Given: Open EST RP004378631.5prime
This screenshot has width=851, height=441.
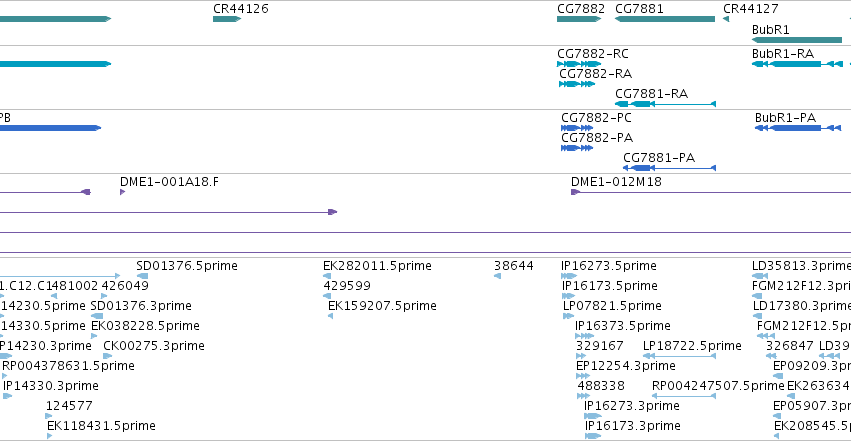Looking at the screenshot, I should (x=5, y=376).
